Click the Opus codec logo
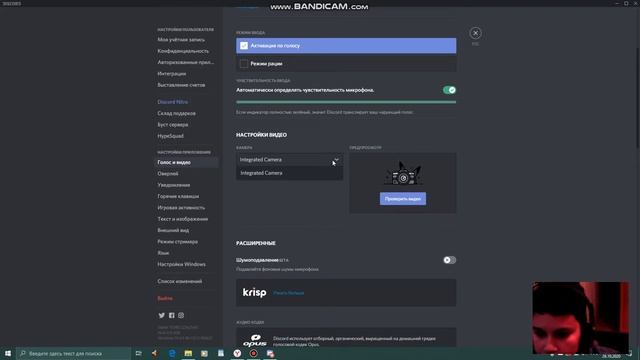Screen dimensions: 640x360 point(254,341)
